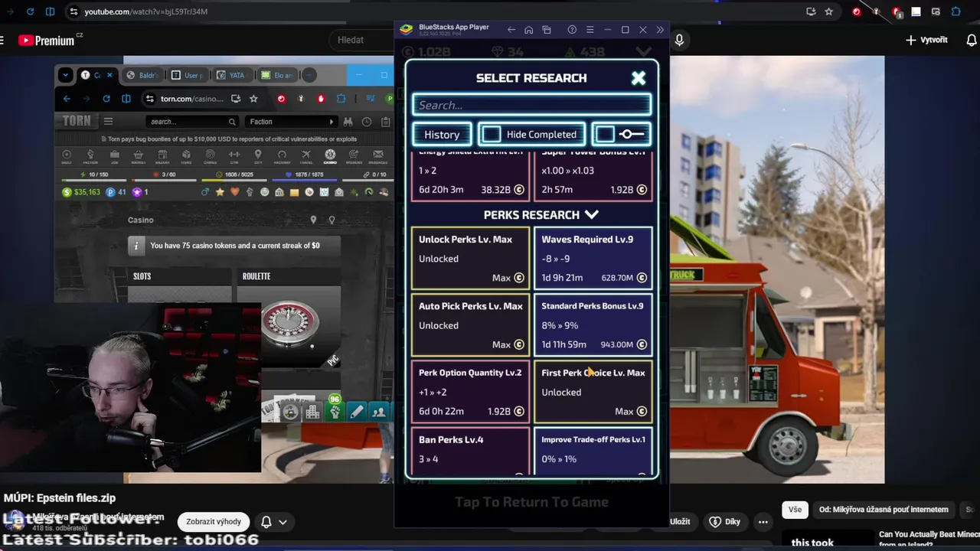Select Perk Option Quantity Lv.2 research
This screenshot has width=980, height=551.
click(x=470, y=392)
